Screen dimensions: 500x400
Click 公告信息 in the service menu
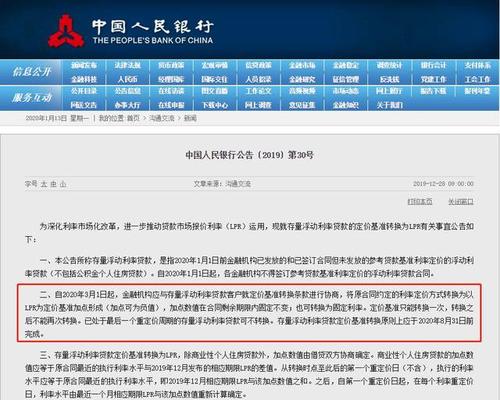tap(127, 91)
